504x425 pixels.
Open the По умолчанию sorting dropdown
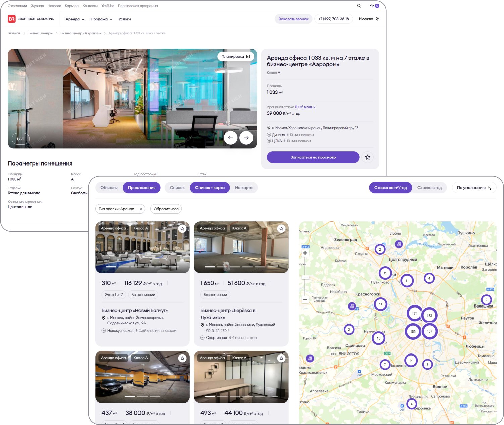pos(474,188)
